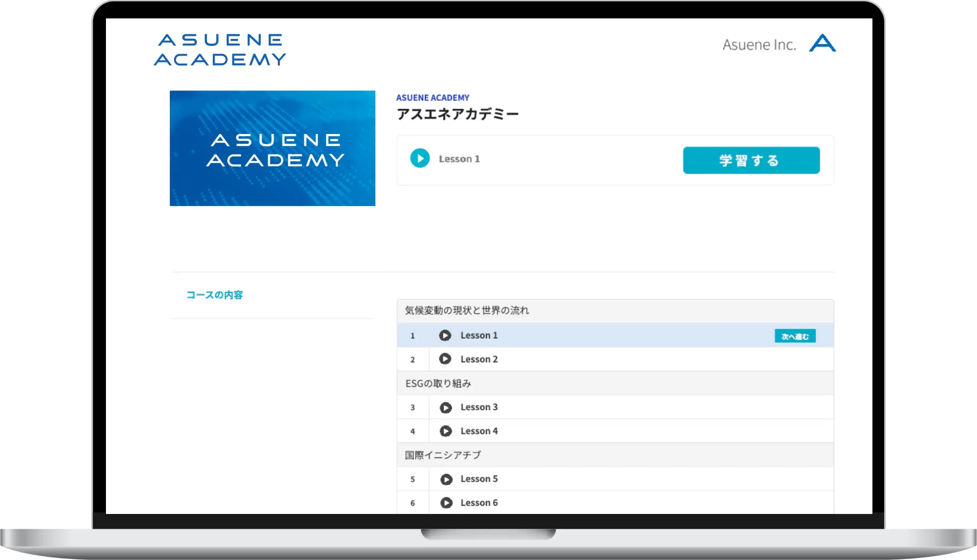Screen dimensions: 977x560
Task: Hit the Lesson 5 play icon
Action: [446, 479]
